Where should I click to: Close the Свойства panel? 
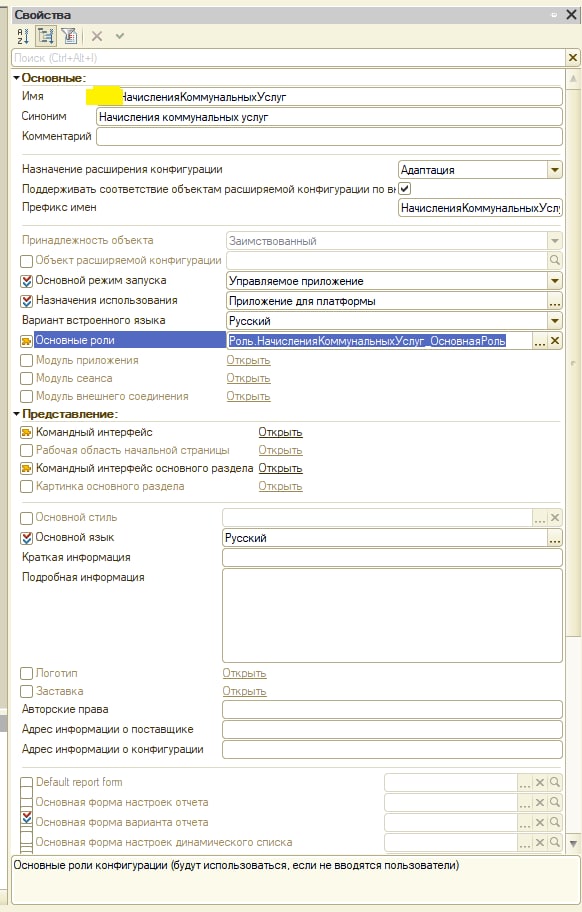(572, 15)
